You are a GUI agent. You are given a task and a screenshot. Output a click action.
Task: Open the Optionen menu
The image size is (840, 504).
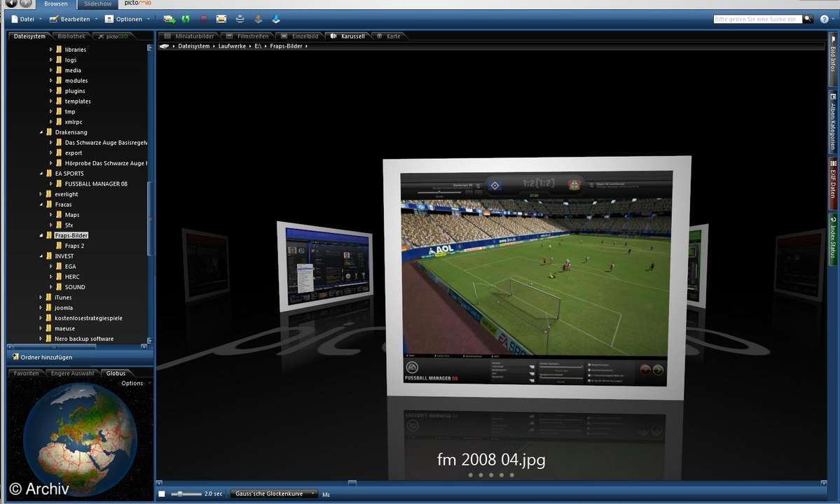pyautogui.click(x=128, y=20)
